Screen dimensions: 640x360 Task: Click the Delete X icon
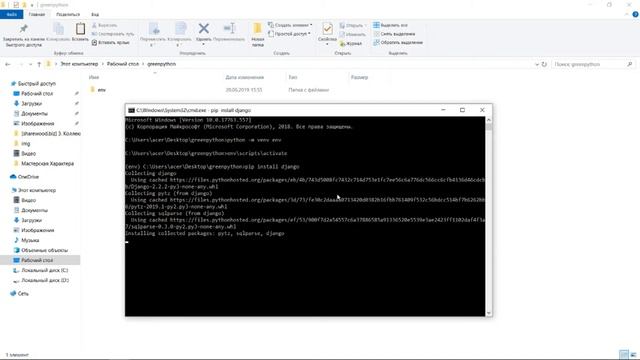click(204, 29)
